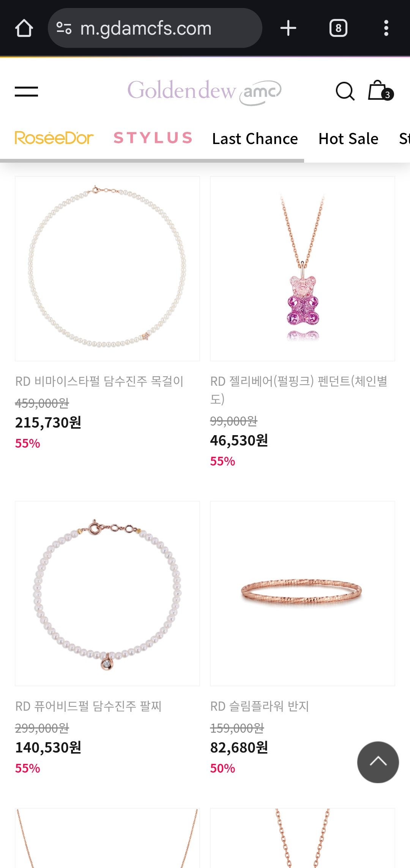Open the browser three-dot menu
This screenshot has height=868, width=410.
coord(386,28)
